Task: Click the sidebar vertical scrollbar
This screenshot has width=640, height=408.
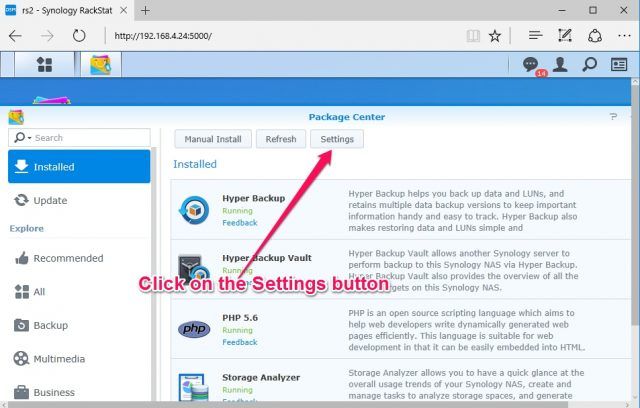Action: [x=153, y=273]
